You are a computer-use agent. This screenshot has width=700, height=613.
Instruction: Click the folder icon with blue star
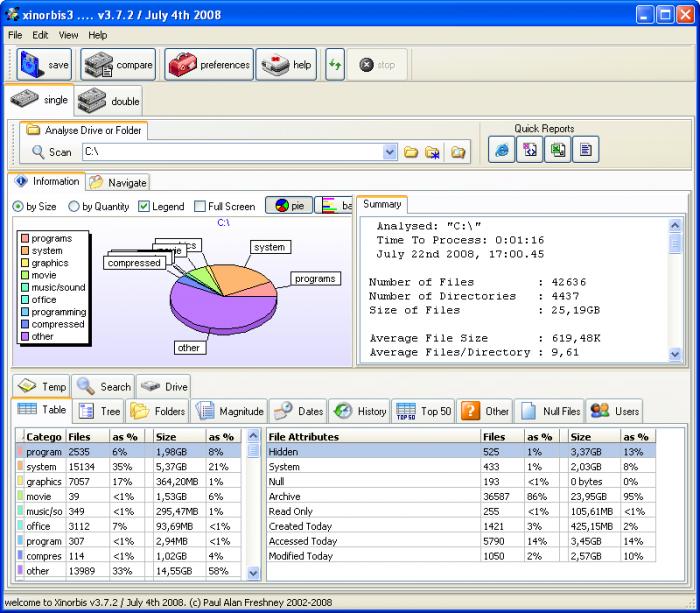pos(432,152)
